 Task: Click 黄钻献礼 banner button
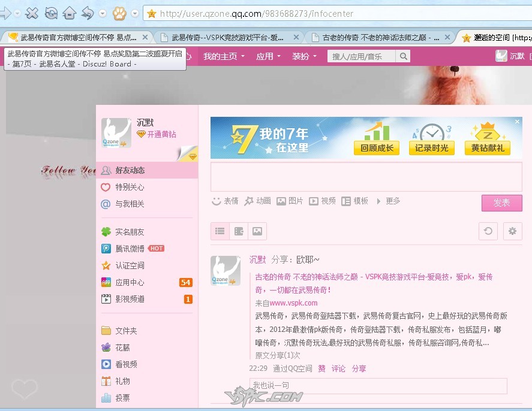488,148
